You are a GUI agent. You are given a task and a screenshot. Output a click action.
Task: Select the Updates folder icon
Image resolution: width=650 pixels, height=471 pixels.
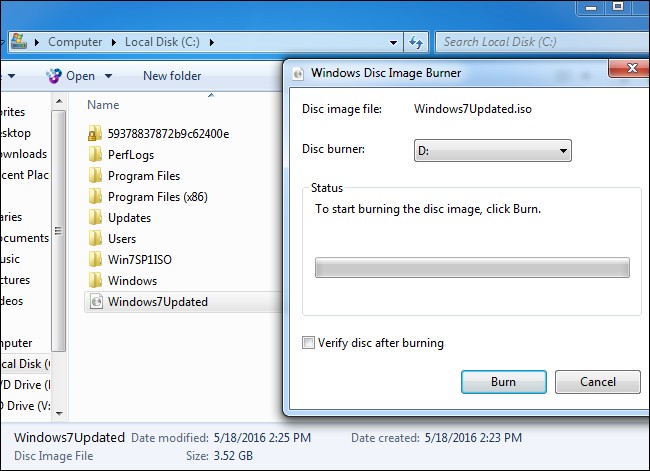tap(95, 217)
